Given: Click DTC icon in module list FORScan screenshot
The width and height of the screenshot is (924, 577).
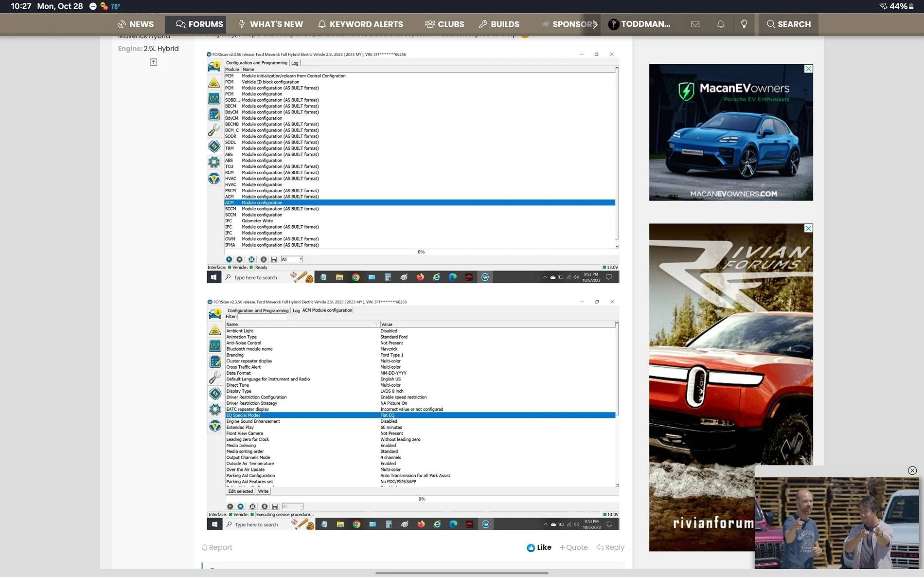Looking at the screenshot, I should pos(214,83).
